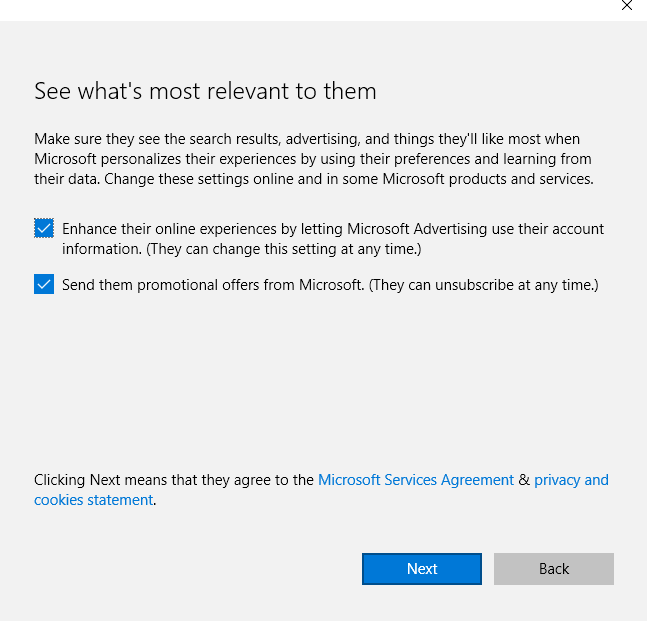
Task: Click the "See what's most relevant to them" heading
Action: click(x=205, y=92)
